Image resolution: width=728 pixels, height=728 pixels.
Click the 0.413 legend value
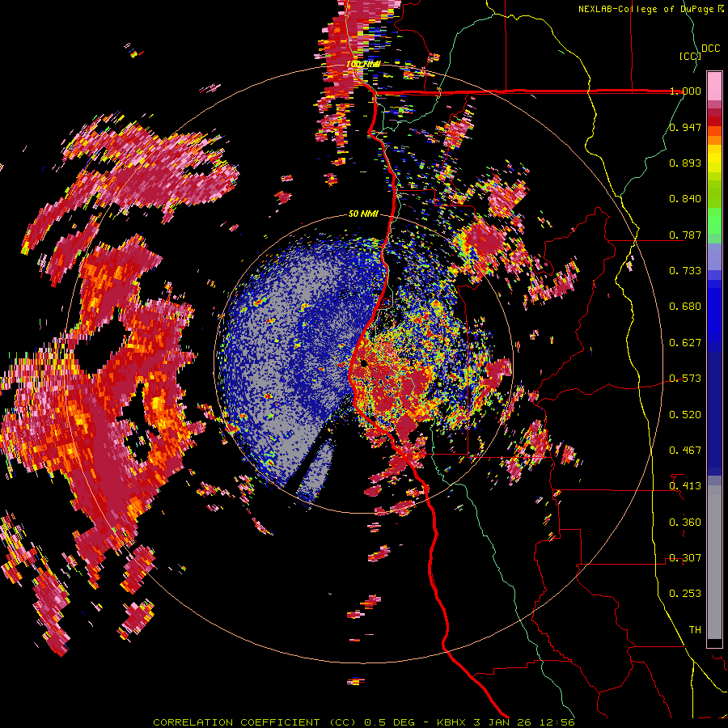pyautogui.click(x=685, y=486)
